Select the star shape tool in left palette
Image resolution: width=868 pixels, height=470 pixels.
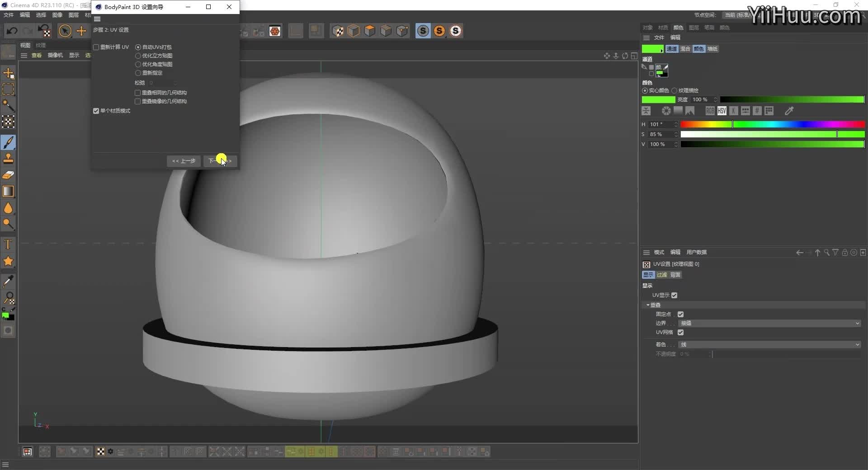(x=8, y=261)
